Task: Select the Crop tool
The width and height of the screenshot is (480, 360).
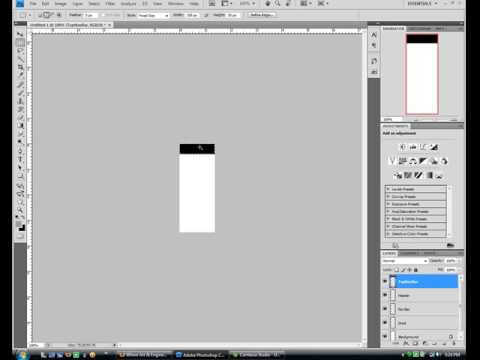Action: (20, 68)
